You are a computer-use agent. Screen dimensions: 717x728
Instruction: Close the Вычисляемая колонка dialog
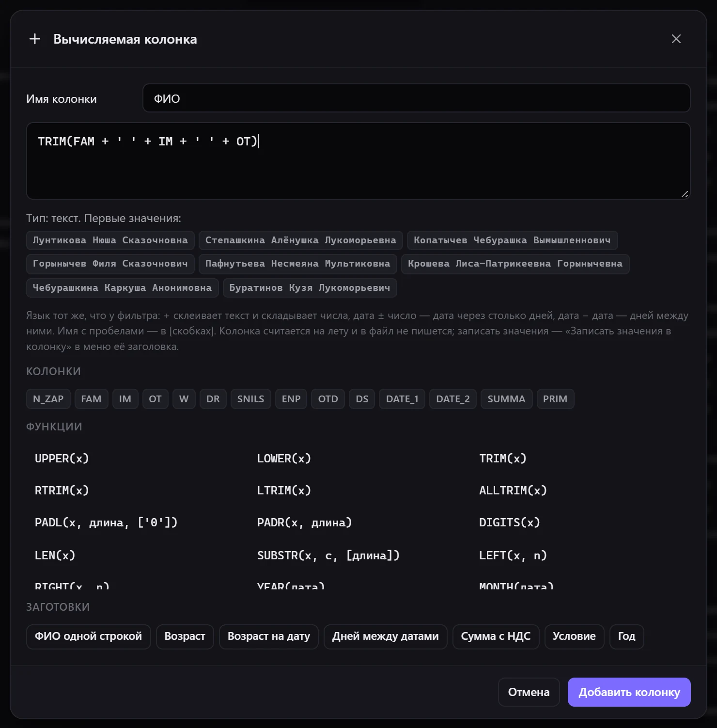click(x=676, y=39)
